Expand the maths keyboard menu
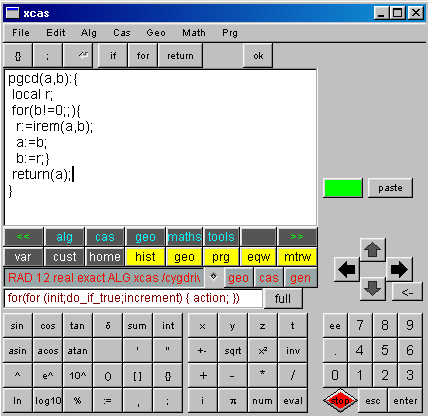Screen dimensions: 428x416 184,237
